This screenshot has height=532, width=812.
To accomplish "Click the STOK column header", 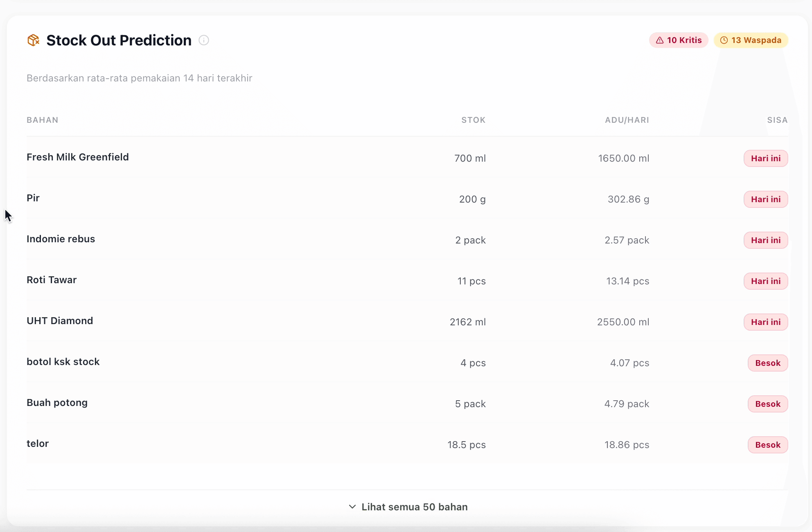I will click(474, 120).
